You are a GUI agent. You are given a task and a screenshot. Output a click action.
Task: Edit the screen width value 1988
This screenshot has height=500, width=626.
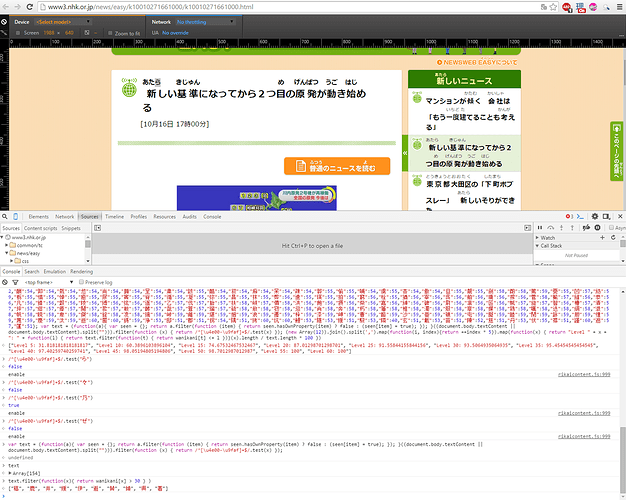click(49, 33)
